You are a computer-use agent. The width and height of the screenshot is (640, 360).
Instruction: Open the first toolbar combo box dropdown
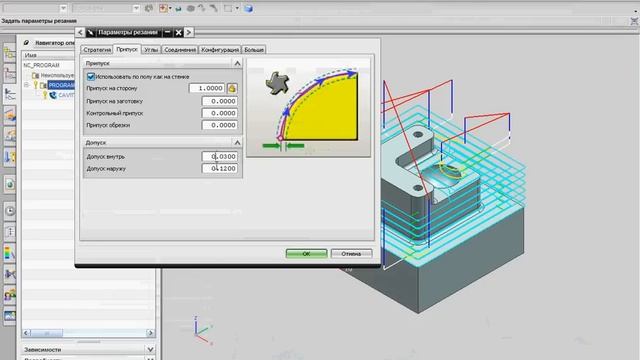point(63,8)
